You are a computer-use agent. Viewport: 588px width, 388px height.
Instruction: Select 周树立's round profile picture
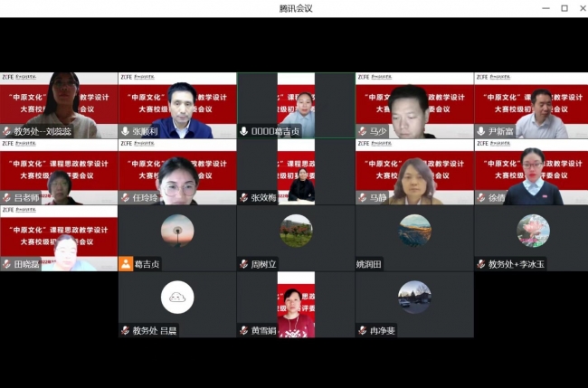click(x=296, y=231)
